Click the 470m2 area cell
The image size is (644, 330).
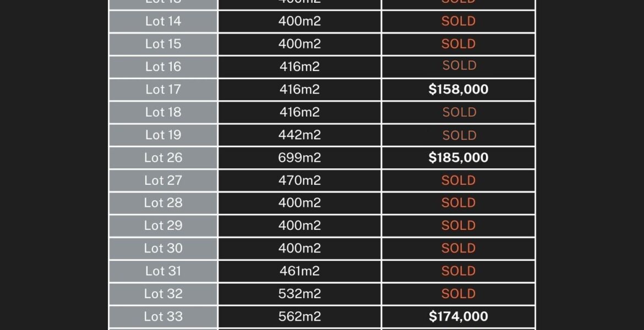pos(299,180)
